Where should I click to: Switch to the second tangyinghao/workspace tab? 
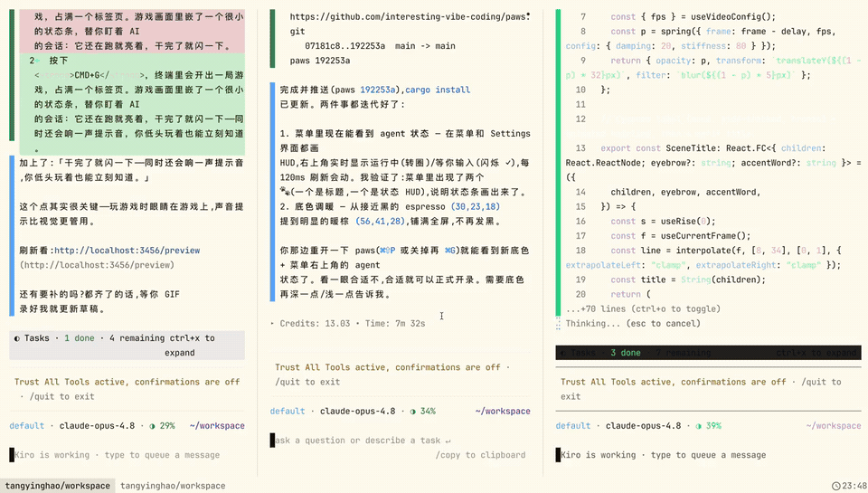(x=173, y=486)
